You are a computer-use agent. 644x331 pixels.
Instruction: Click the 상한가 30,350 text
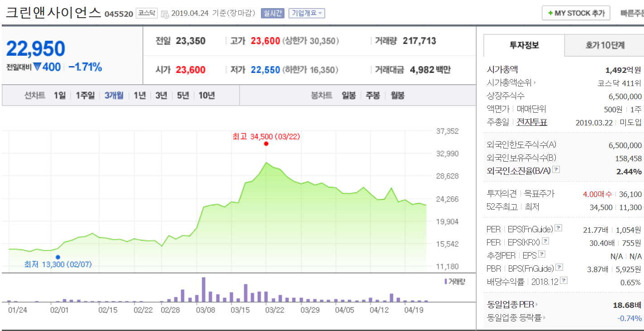pos(311,41)
